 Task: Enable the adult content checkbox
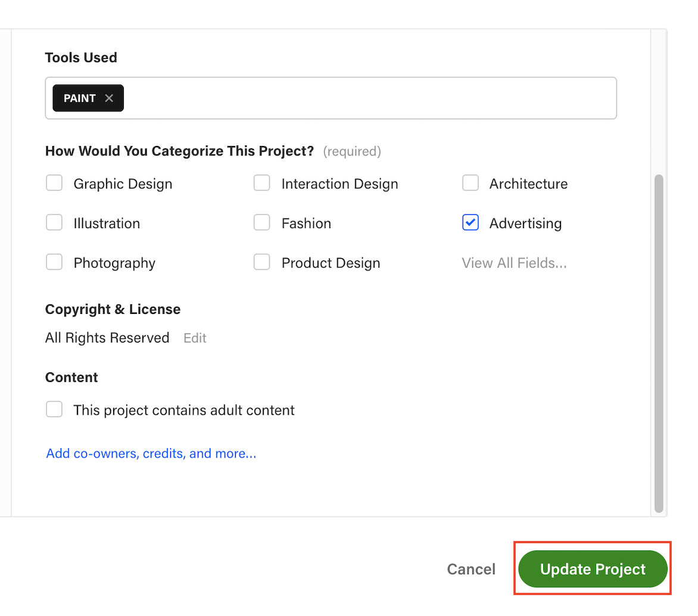(x=54, y=409)
